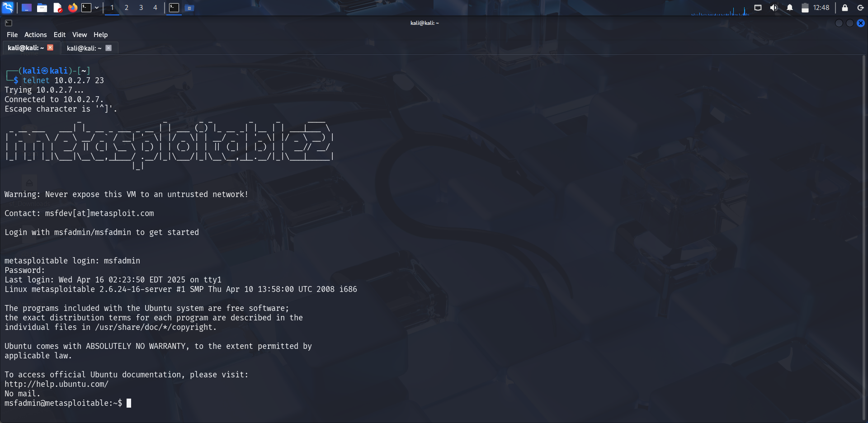Close the terminal window
Viewport: 868px width, 423px height.
click(861, 23)
